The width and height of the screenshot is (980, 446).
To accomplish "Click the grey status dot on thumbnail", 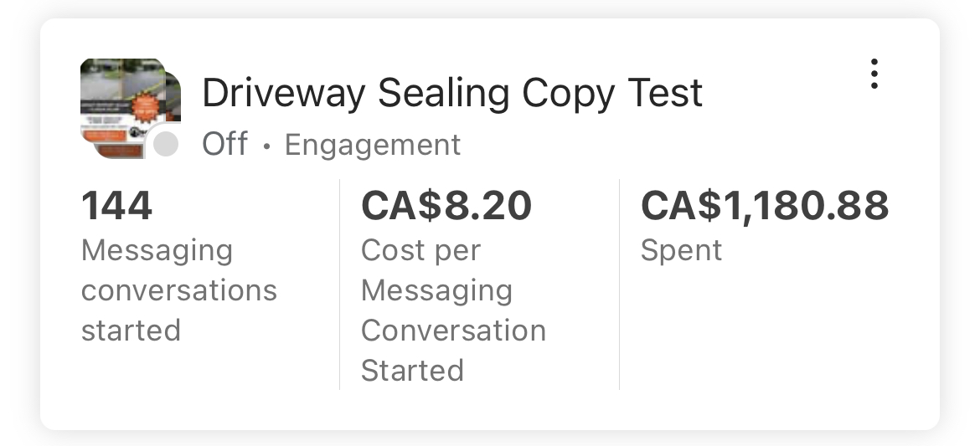I will pyautogui.click(x=166, y=145).
